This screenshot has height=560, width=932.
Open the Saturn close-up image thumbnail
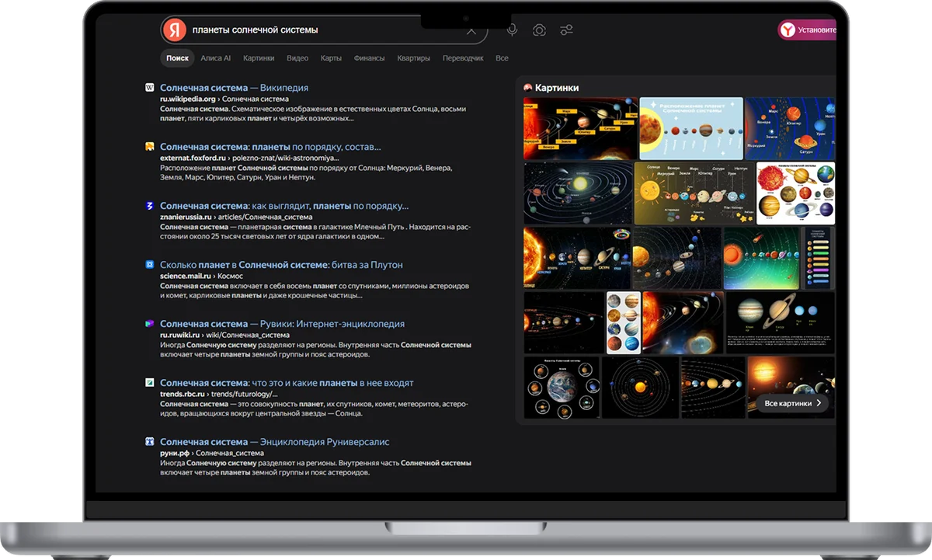point(781,322)
